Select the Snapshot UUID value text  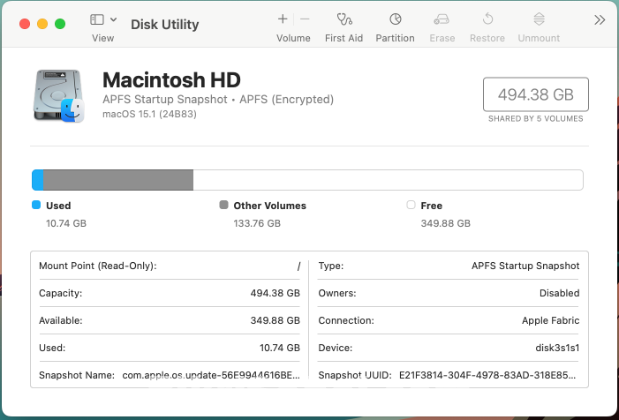[x=488, y=375]
